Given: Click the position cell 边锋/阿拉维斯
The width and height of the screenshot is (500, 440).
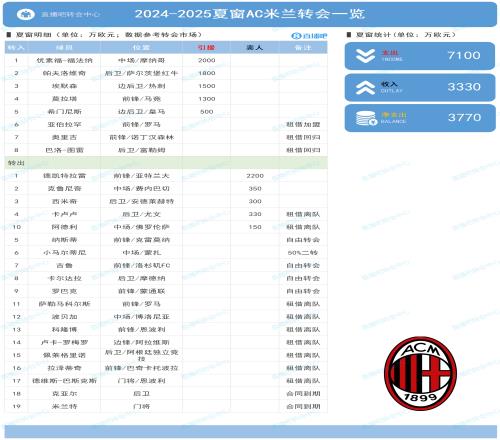Looking at the screenshot, I should [141, 343].
